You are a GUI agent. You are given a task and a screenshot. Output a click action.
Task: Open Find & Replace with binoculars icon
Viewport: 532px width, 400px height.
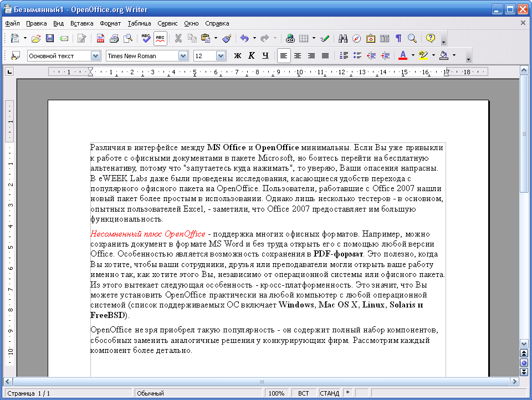pyautogui.click(x=342, y=38)
